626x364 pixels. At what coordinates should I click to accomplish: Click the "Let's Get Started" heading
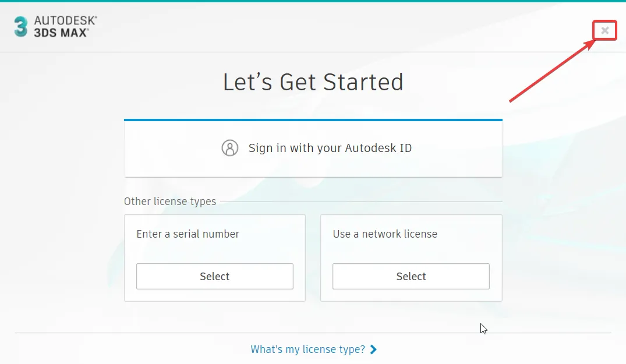(313, 82)
